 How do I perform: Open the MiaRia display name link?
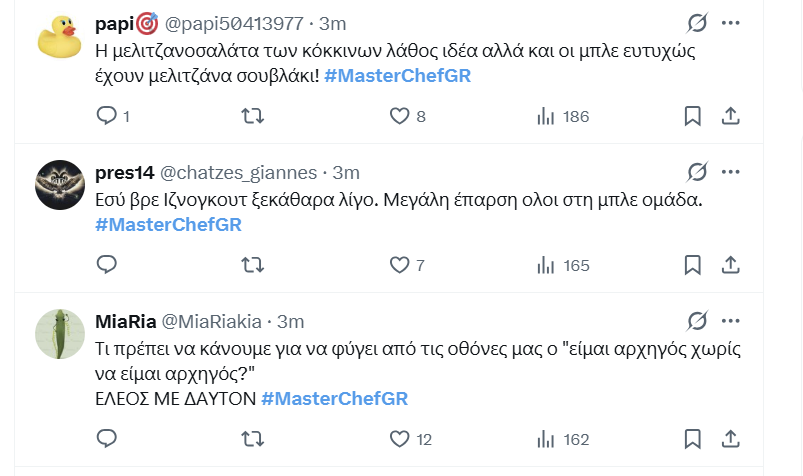point(124,321)
